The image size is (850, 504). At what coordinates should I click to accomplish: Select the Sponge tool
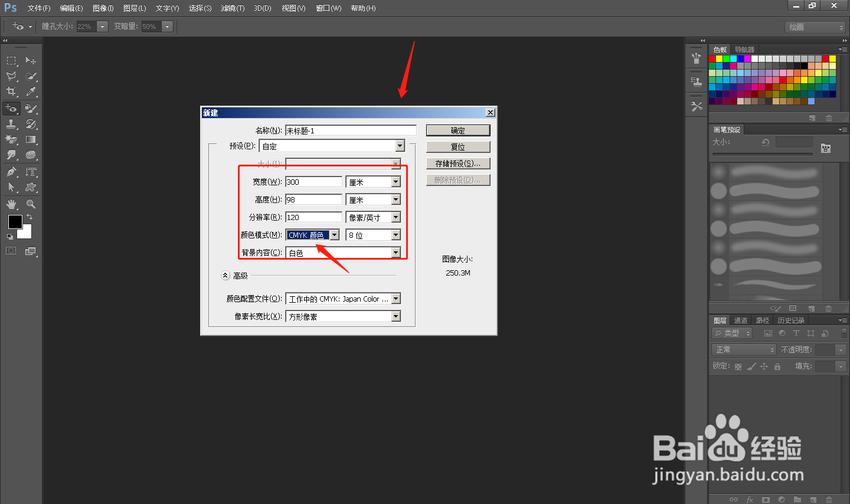(x=31, y=155)
